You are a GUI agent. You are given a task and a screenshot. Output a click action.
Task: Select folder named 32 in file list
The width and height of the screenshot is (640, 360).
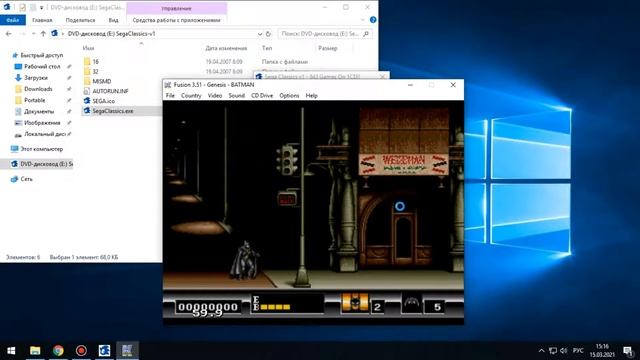pyautogui.click(x=96, y=71)
